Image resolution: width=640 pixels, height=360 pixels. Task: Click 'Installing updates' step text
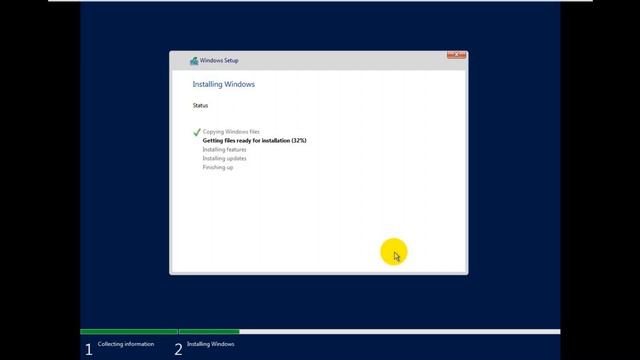click(x=224, y=158)
